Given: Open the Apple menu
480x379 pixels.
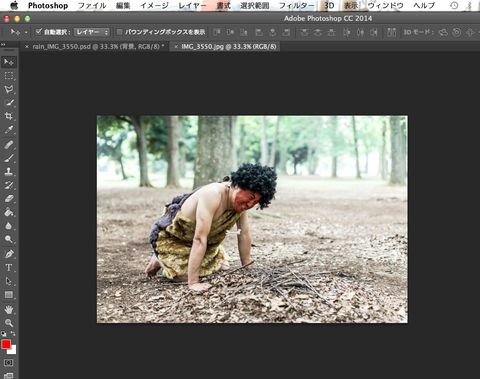Looking at the screenshot, I should point(14,6).
